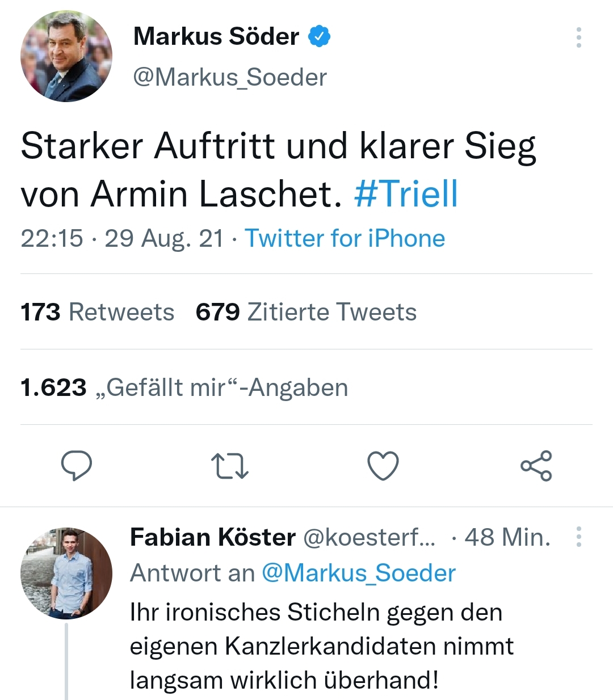Show the 1.623 "Gefällt mir"-Angaben list
Screen dimensions: 613x700
pyautogui.click(x=184, y=387)
